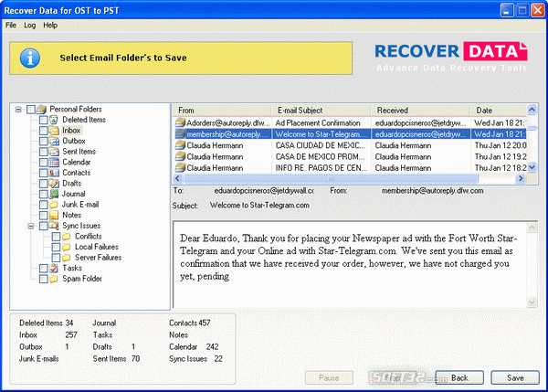Open the Help menu
Screen dimensions: 548x392
point(50,26)
